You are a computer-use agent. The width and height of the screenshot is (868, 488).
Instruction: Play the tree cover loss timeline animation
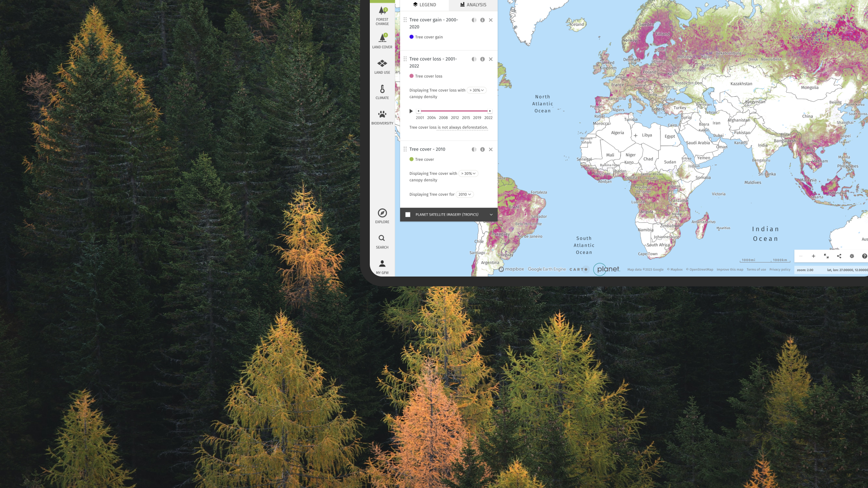pos(411,111)
